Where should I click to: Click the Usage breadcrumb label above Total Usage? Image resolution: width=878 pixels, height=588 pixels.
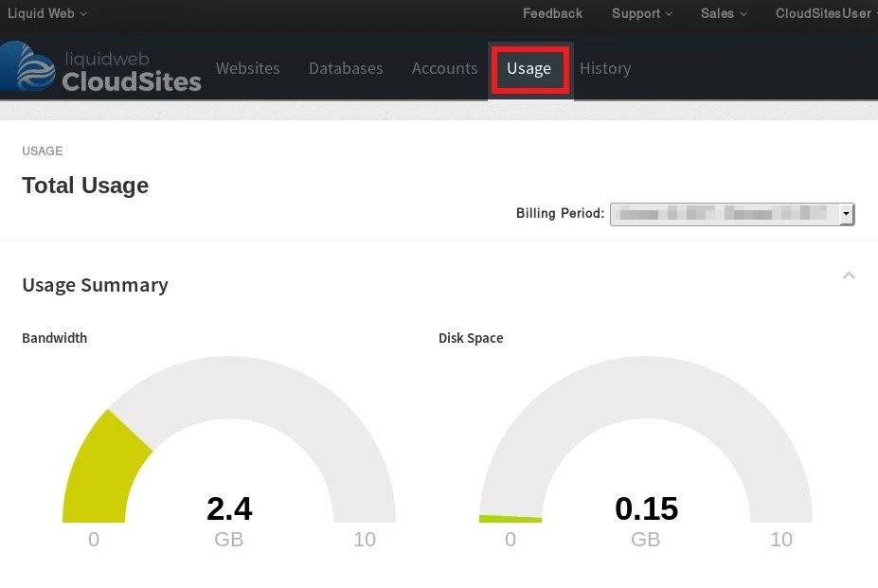pos(42,151)
